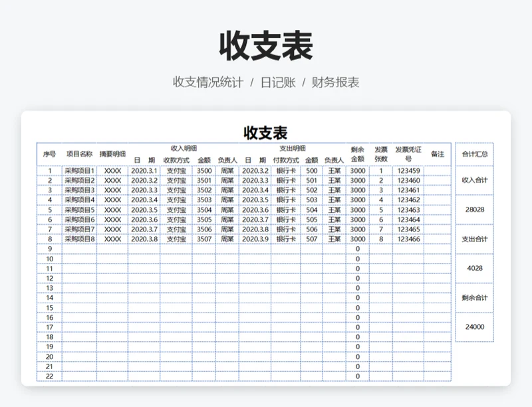Select the 收入明细 group header
The height and width of the screenshot is (407, 532).
tap(183, 148)
